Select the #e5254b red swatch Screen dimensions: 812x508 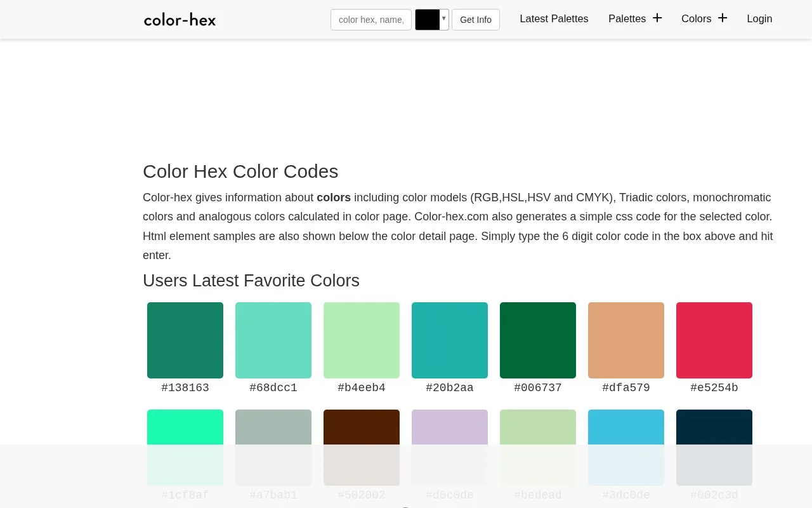click(714, 340)
